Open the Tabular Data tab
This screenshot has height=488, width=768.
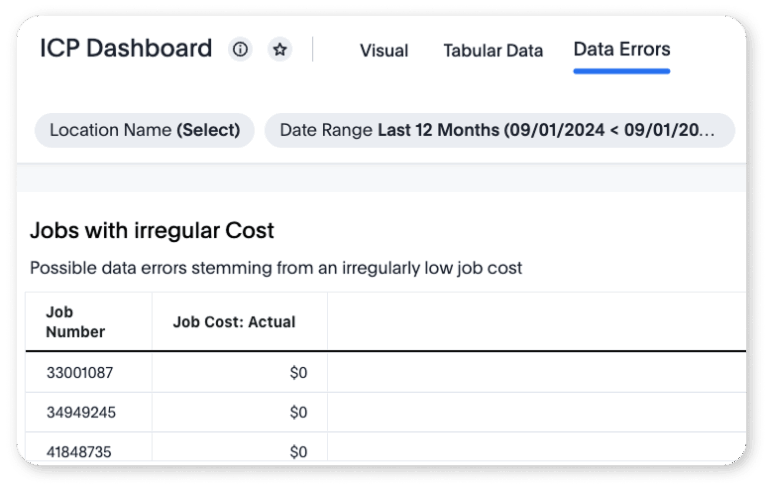click(x=493, y=50)
